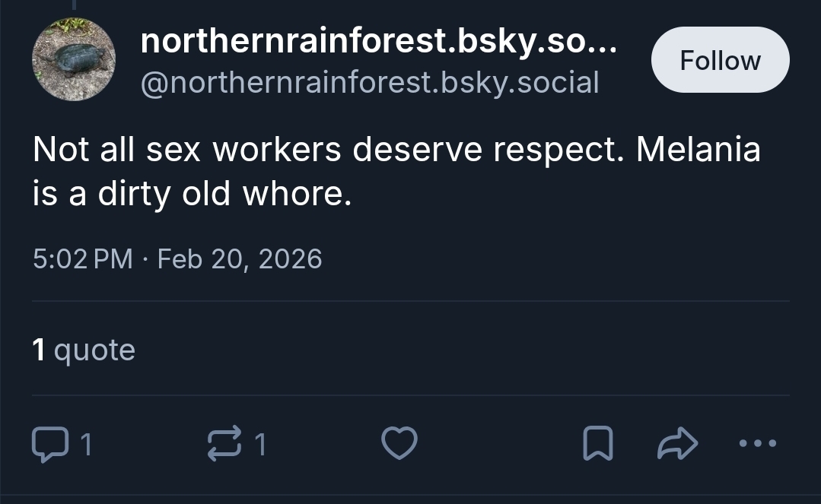Repost this post using the arrows icon
This screenshot has width=821, height=504.
223,444
